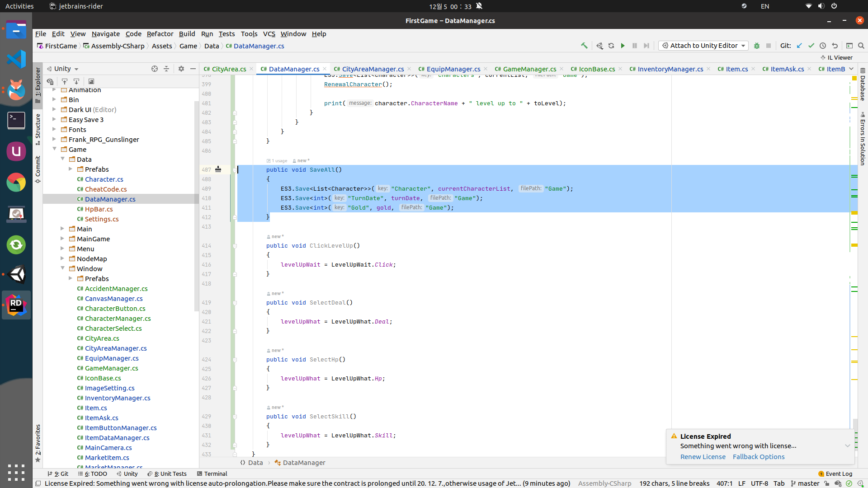Collapse the Window folder

(x=62, y=268)
